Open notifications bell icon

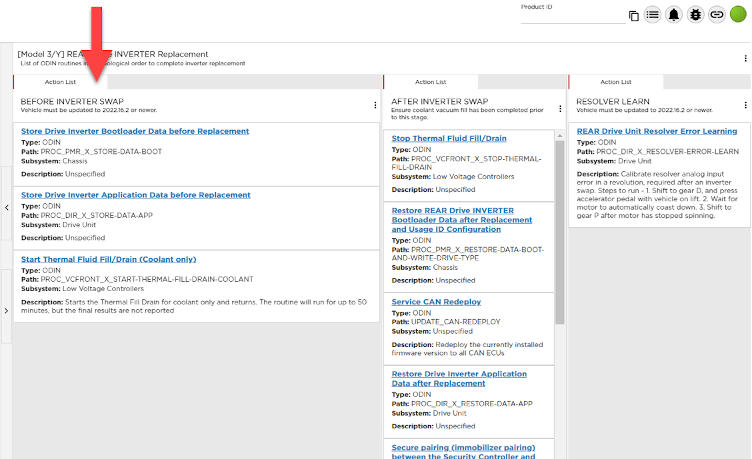point(674,15)
